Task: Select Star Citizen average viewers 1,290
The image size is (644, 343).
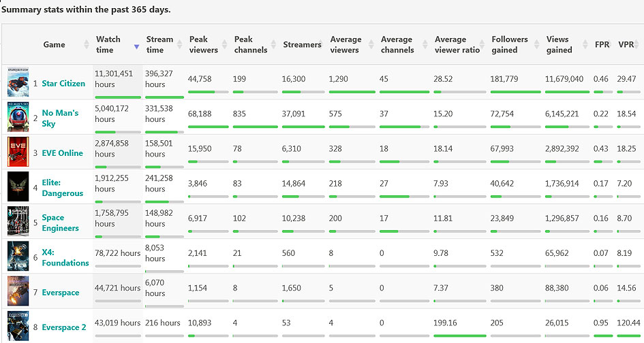Action: pos(339,79)
